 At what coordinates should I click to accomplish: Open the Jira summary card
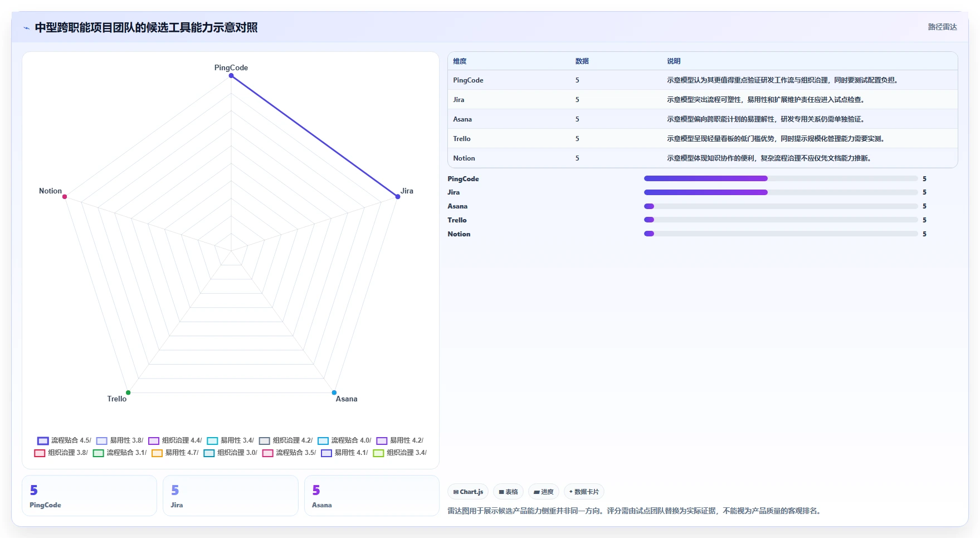(x=231, y=496)
